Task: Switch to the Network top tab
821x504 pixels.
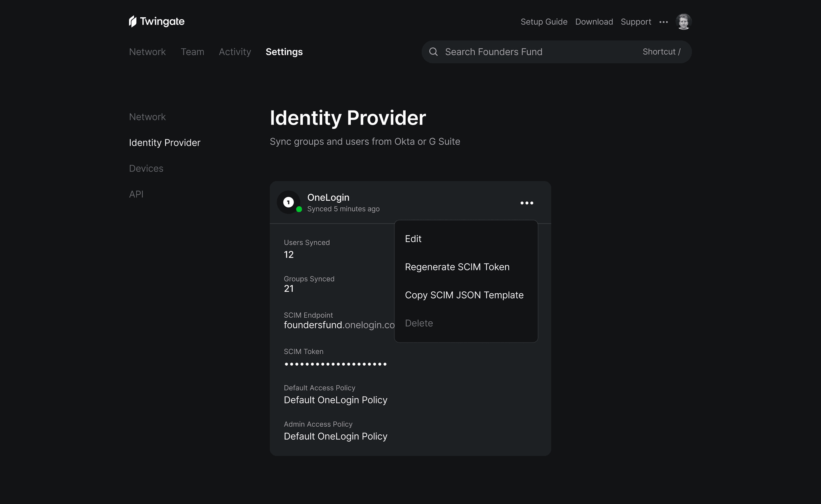Action: 147,52
